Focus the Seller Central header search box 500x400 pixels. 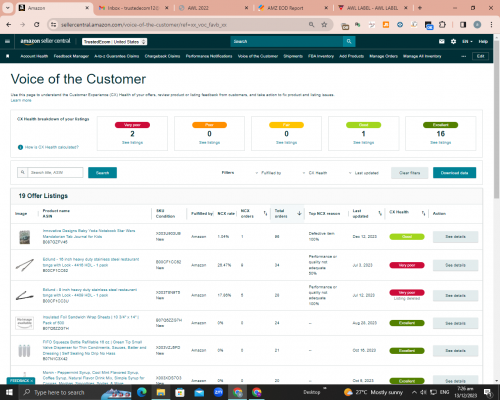(x=287, y=41)
